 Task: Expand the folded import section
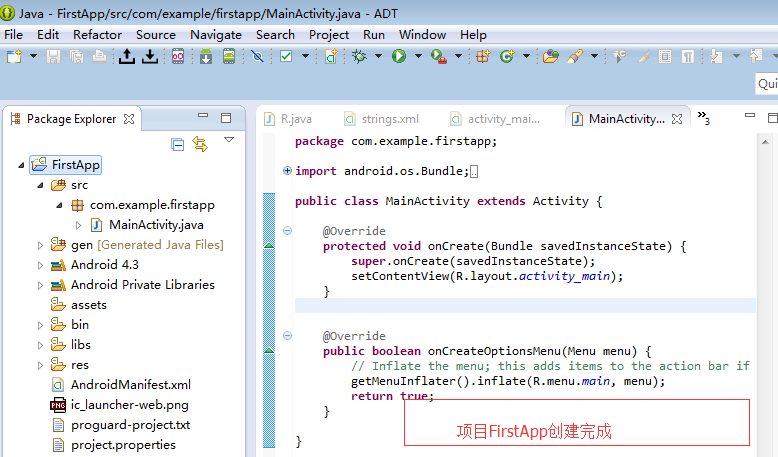point(287,171)
